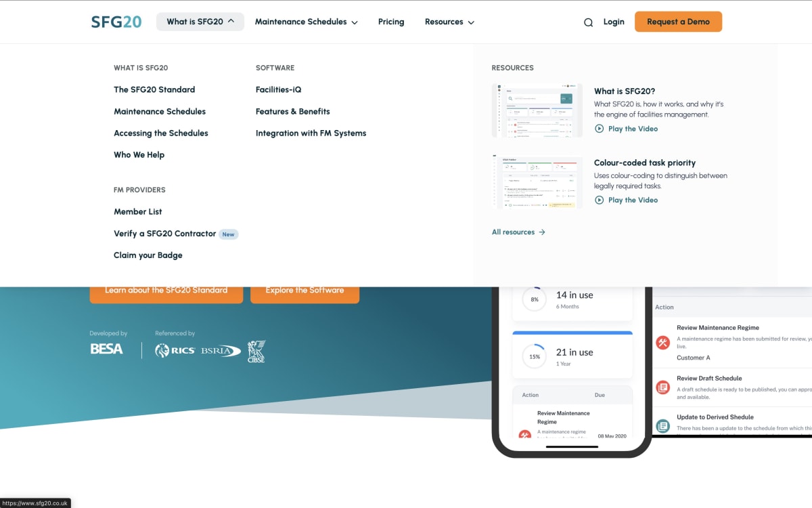Image resolution: width=812 pixels, height=508 pixels.
Task: Select 'Pricing' in the navigation bar
Action: (x=391, y=21)
